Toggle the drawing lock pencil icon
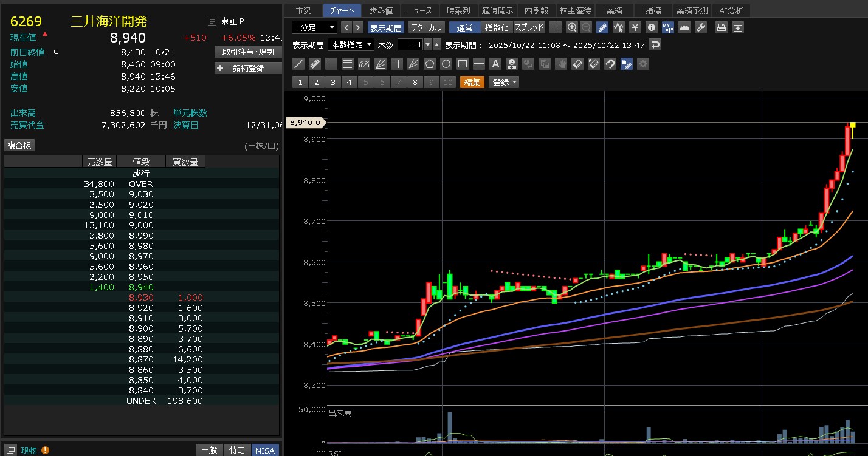868x456 pixels. click(x=627, y=64)
